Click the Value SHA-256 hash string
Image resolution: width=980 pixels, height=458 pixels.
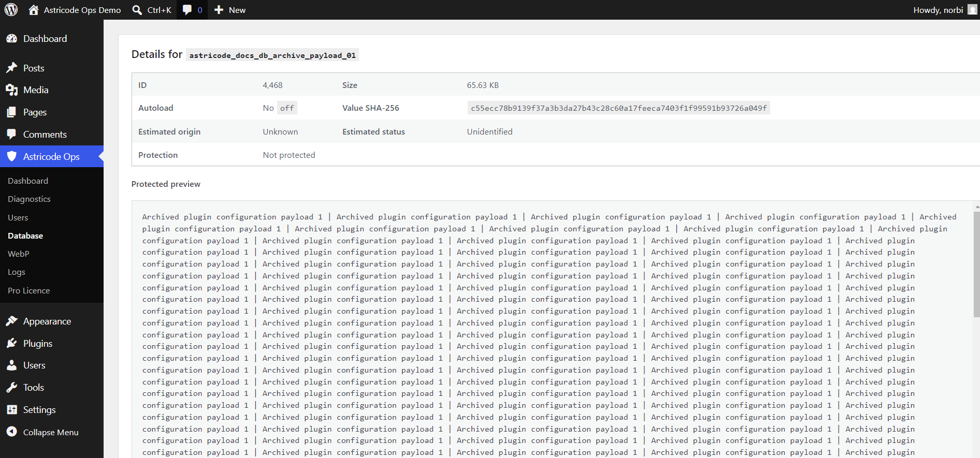coord(618,108)
